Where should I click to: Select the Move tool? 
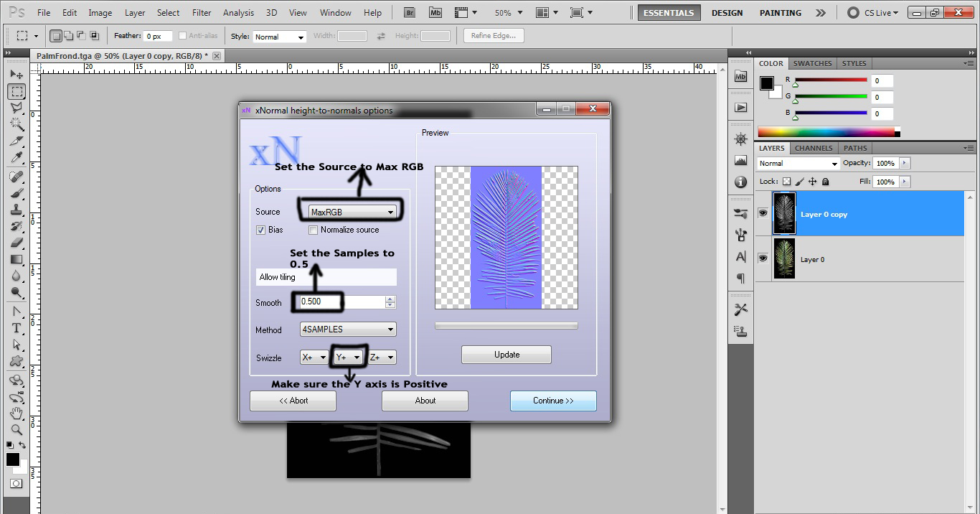[x=17, y=75]
